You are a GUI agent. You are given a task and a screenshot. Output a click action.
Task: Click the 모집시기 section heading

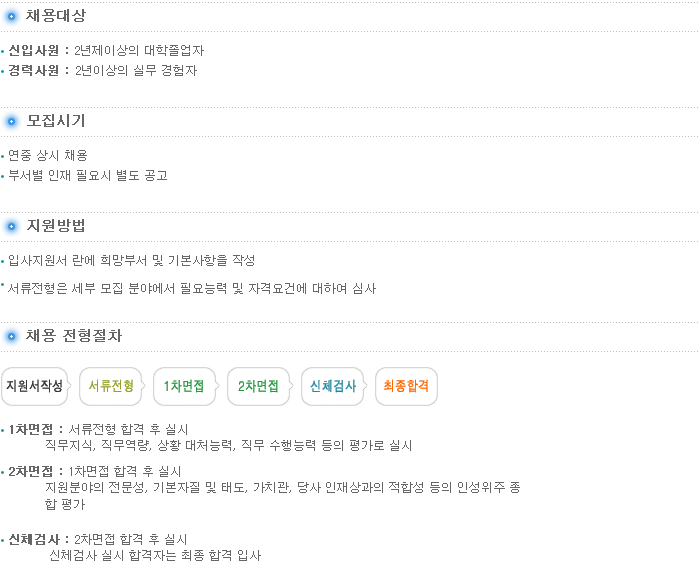click(x=56, y=121)
